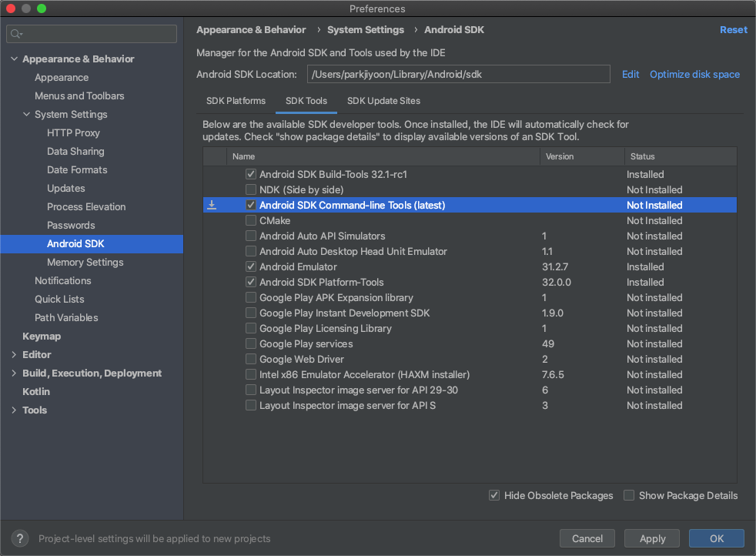Expand Build, Execution, Deployment arrow

point(14,373)
